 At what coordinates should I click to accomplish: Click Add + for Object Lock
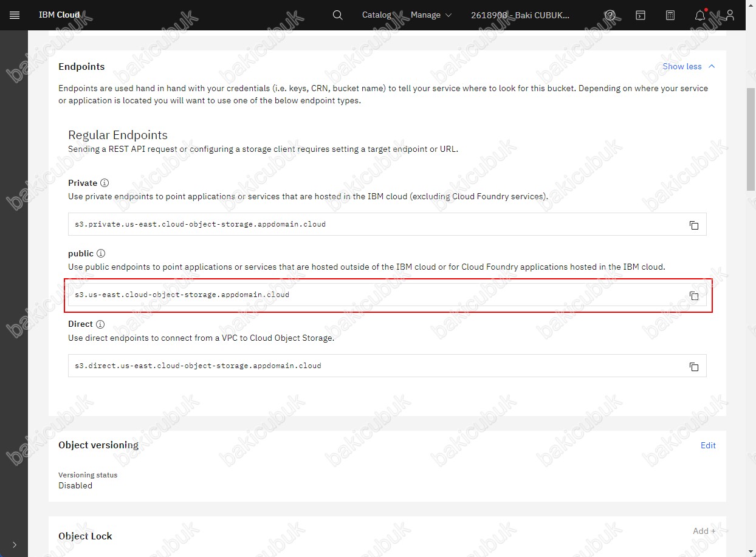704,531
